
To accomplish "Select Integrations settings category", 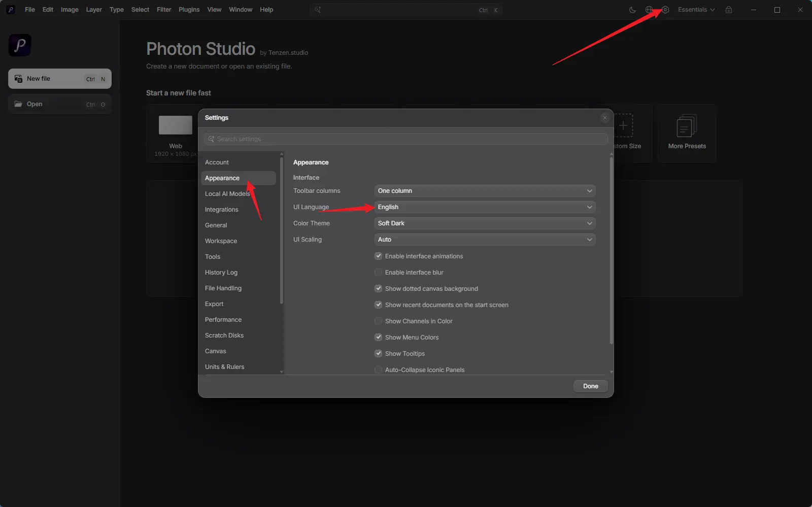I will click(x=239, y=210).
